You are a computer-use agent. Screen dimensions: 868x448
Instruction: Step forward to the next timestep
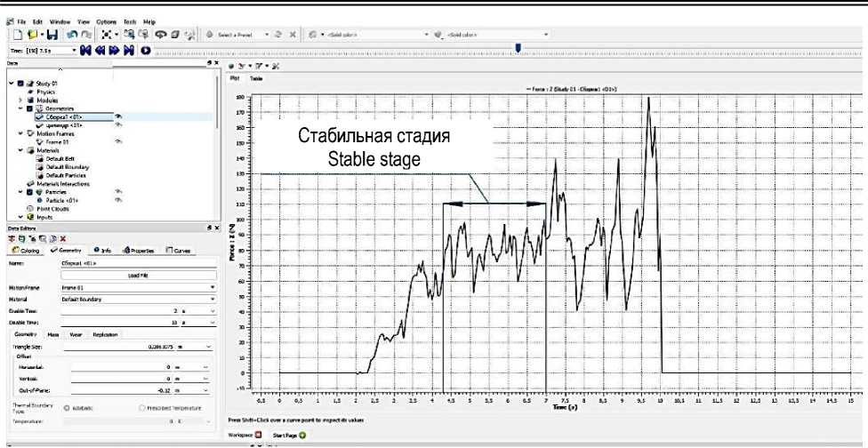click(x=114, y=51)
